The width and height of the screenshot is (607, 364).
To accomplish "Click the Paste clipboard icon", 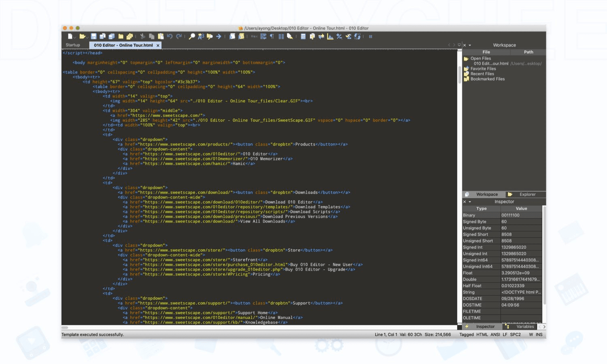I will (161, 36).
